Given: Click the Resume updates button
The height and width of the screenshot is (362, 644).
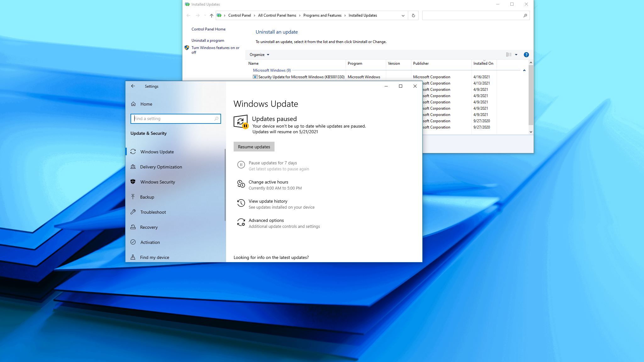Looking at the screenshot, I should point(254,146).
